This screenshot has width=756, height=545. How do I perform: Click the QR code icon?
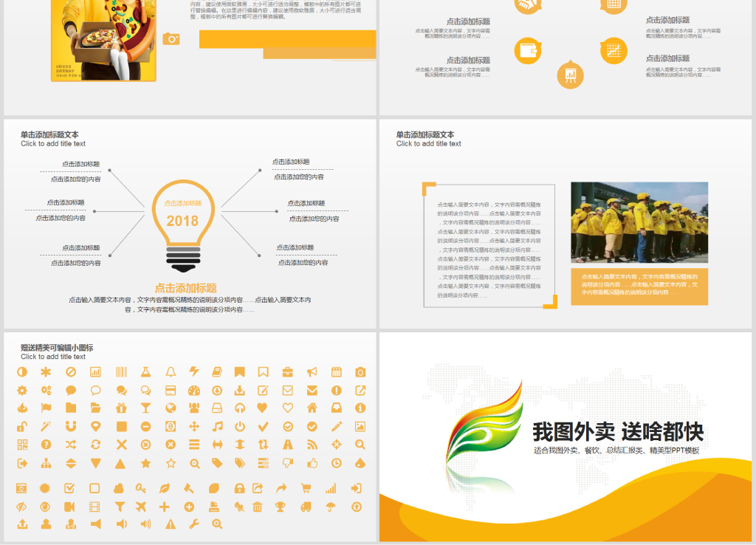tap(22, 445)
